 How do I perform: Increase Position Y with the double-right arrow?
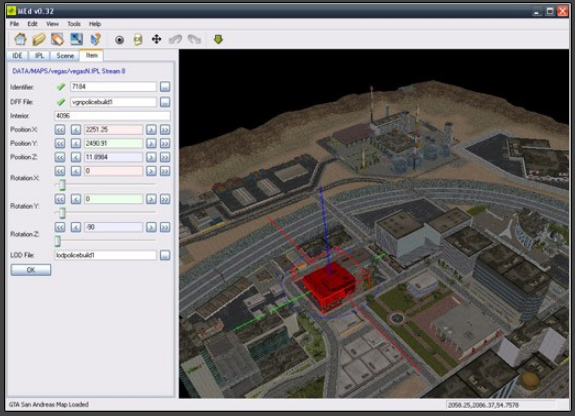[165, 143]
